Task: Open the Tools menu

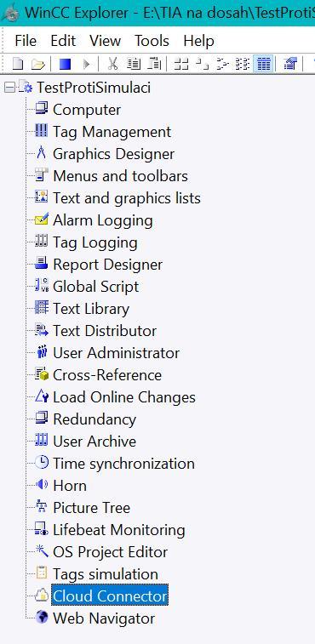Action: 152,41
